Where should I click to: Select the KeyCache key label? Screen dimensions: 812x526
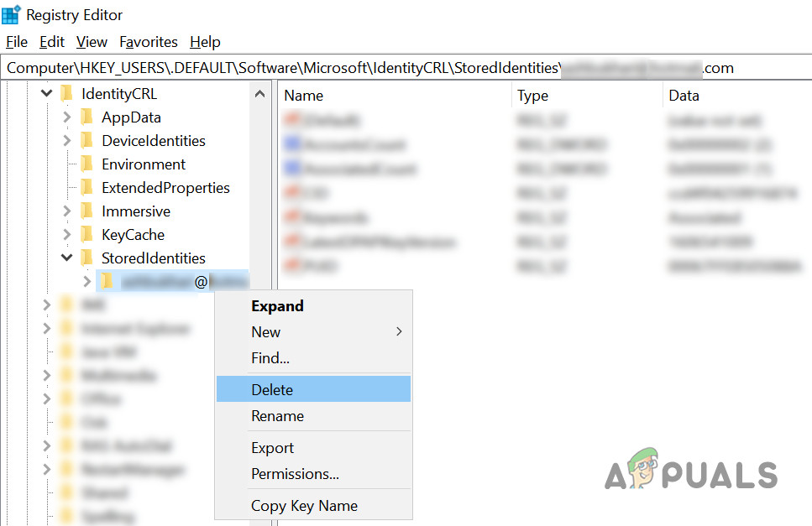133,235
